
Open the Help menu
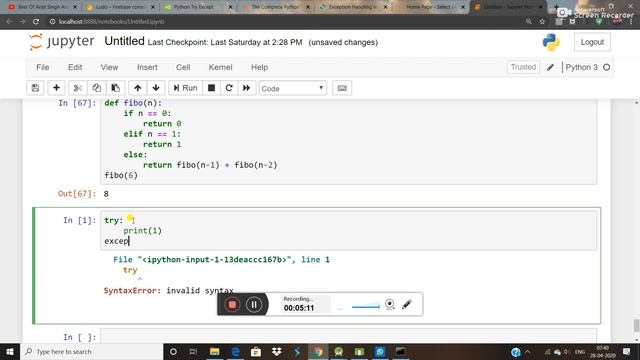click(x=259, y=67)
